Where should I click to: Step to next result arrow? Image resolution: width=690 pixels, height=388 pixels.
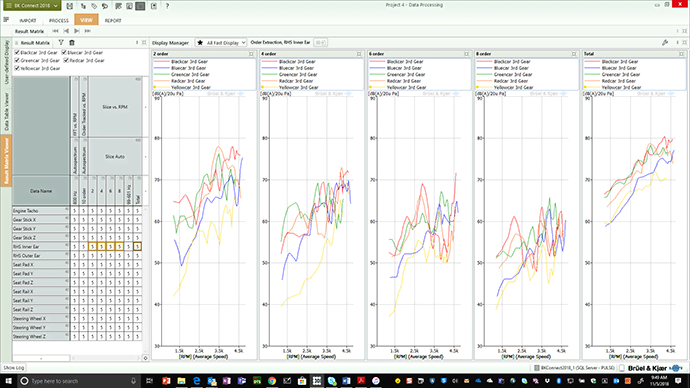(x=77, y=31)
